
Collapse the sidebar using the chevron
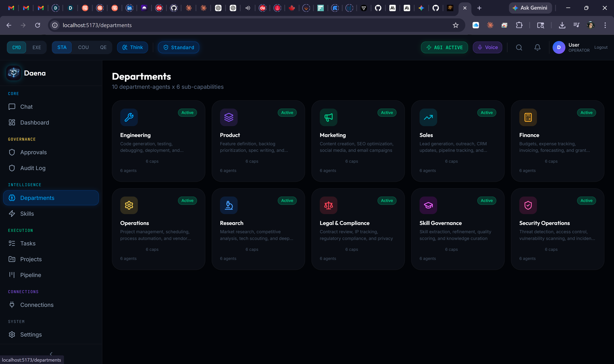pos(51,353)
